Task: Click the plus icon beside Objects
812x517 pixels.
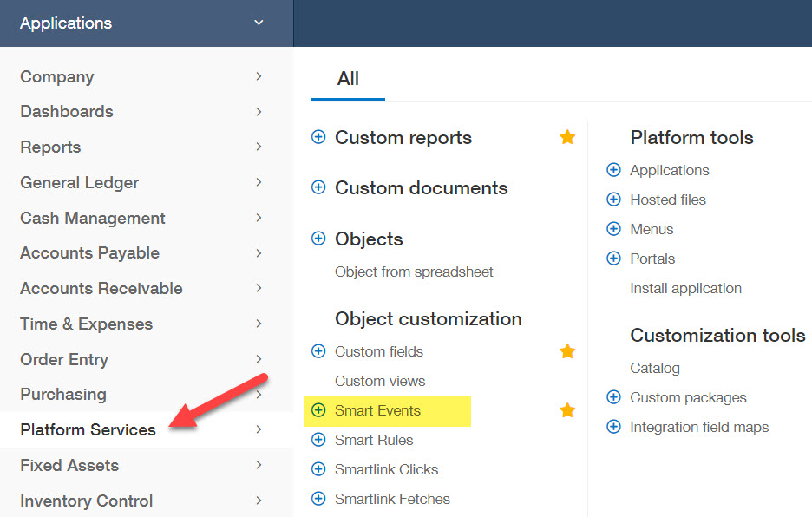Action: [x=318, y=239]
